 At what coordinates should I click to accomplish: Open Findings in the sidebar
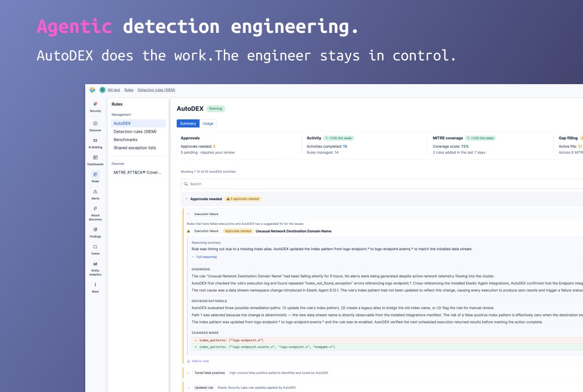[x=95, y=232]
